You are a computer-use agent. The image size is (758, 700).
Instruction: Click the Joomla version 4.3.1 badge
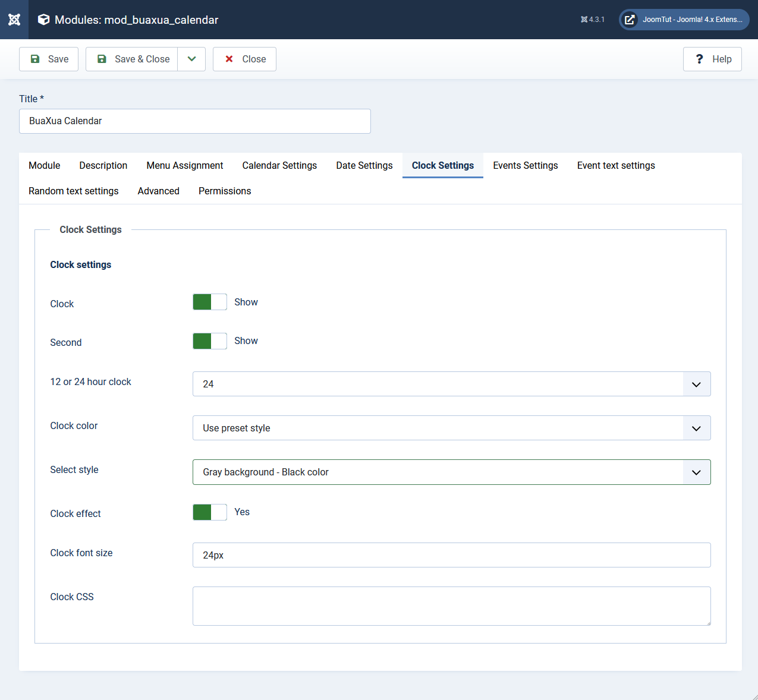pos(593,20)
